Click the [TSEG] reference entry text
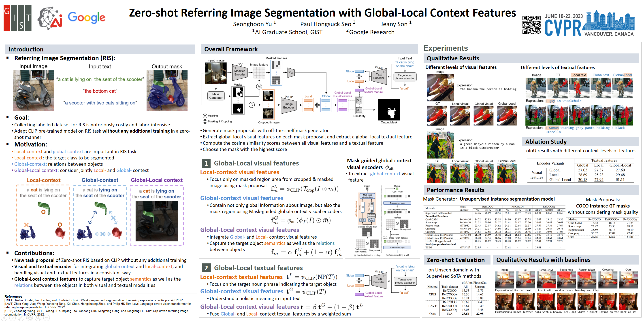644x322 pixels. click(x=94, y=300)
